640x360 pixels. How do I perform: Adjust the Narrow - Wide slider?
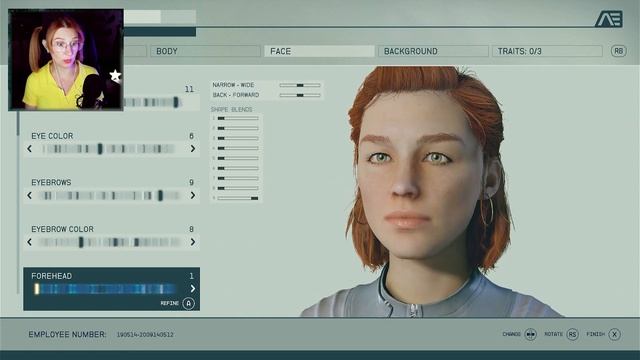click(300, 85)
